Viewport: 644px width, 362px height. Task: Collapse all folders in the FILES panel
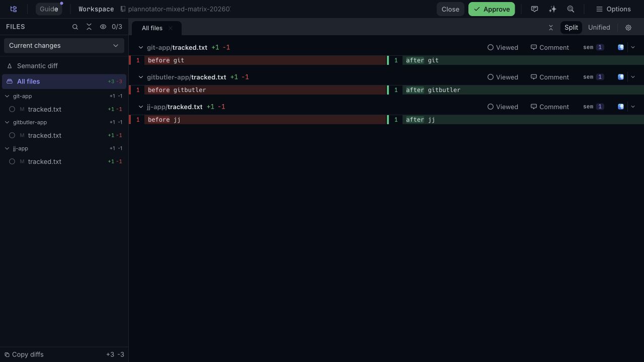89,27
